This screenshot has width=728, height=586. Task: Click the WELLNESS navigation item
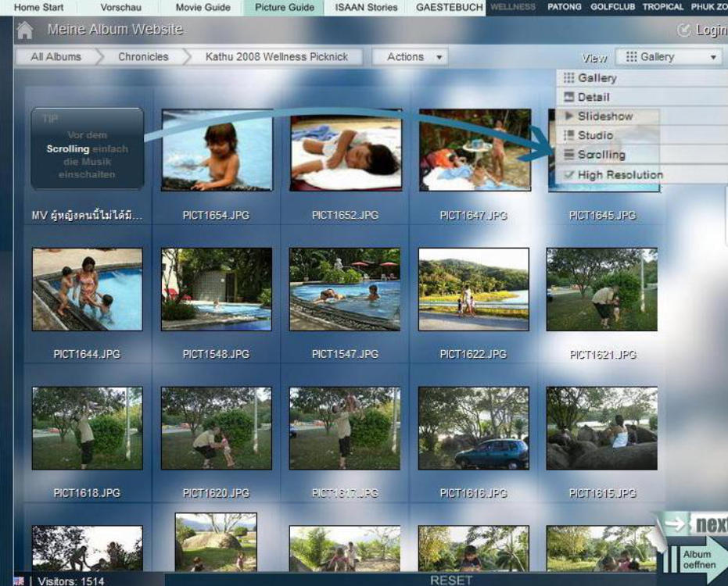(513, 7)
